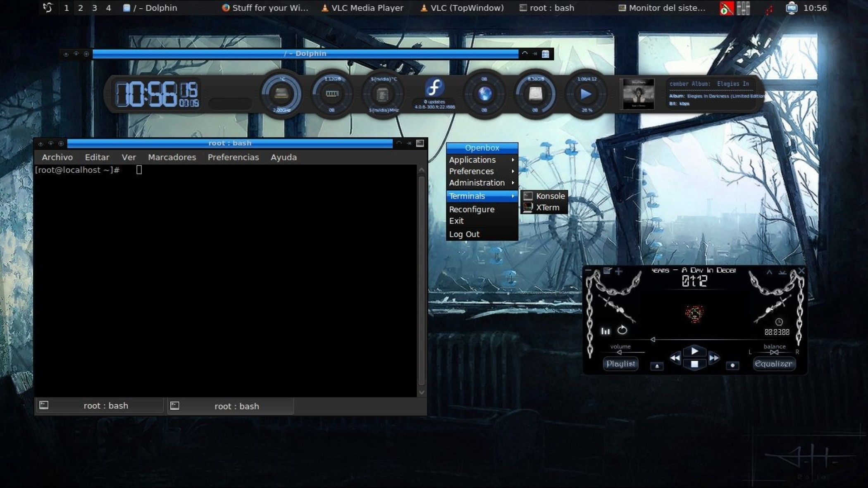Image resolution: width=868 pixels, height=488 pixels.
Task: Click the hard disk gauge icon
Action: click(535, 94)
